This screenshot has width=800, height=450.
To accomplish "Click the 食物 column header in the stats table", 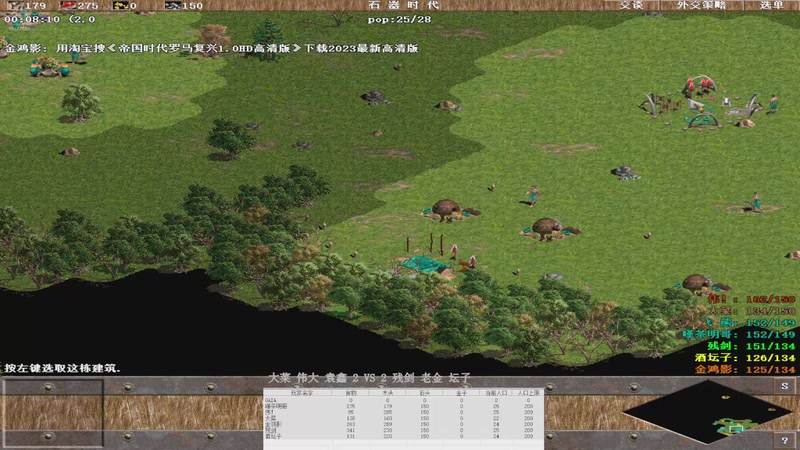I will point(351,393).
